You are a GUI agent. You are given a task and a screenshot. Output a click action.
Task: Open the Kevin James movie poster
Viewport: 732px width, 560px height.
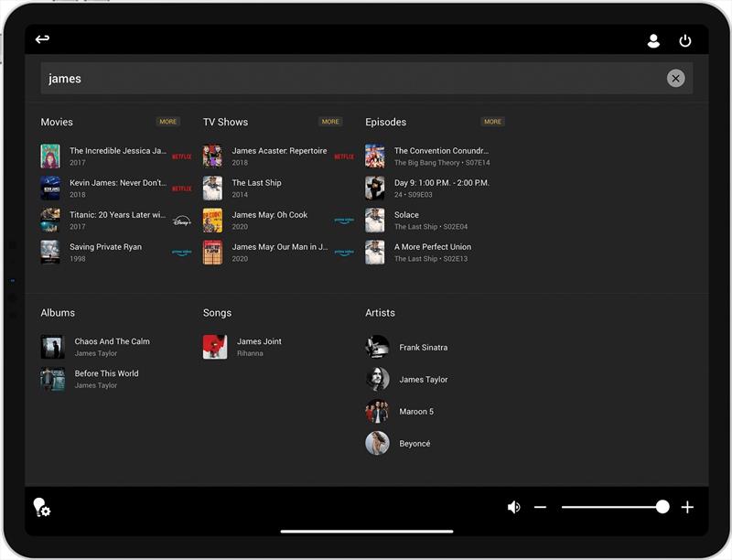[50, 188]
